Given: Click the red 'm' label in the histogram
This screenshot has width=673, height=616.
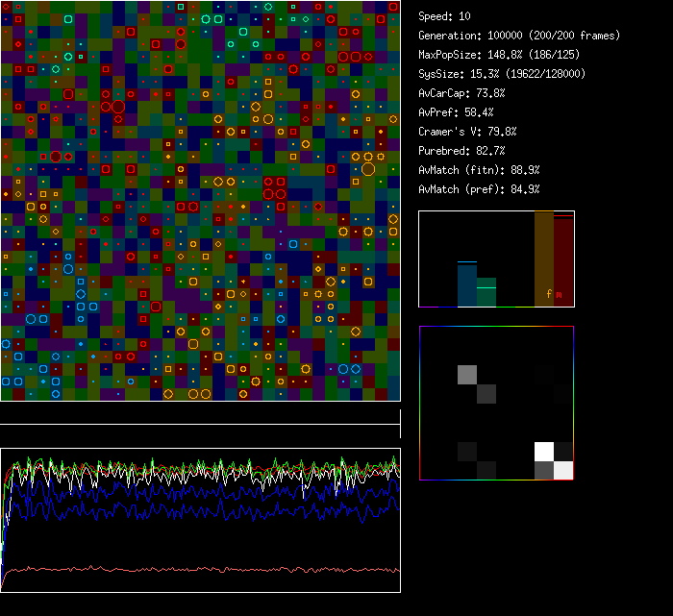Looking at the screenshot, I should coord(560,293).
